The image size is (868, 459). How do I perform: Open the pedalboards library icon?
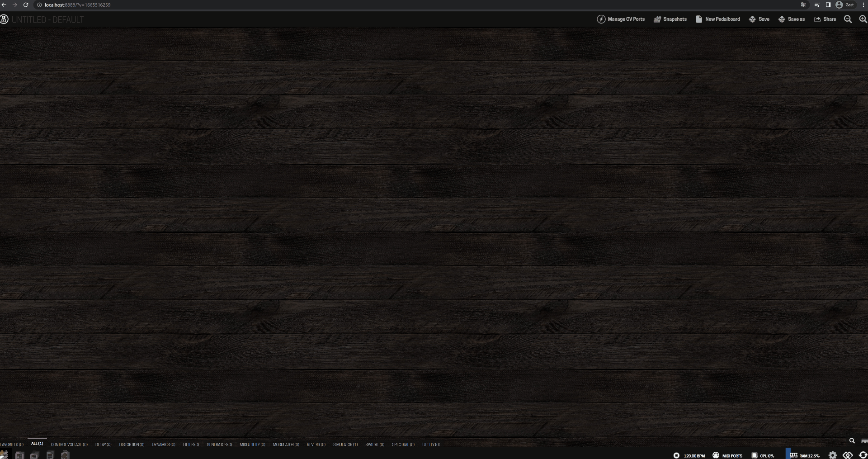19,455
